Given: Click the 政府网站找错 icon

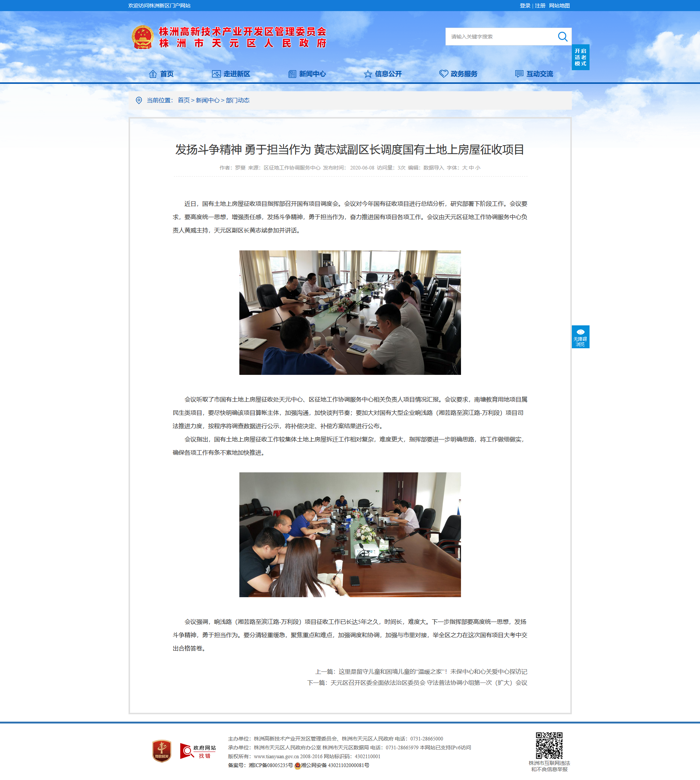Looking at the screenshot, I should [x=198, y=750].
